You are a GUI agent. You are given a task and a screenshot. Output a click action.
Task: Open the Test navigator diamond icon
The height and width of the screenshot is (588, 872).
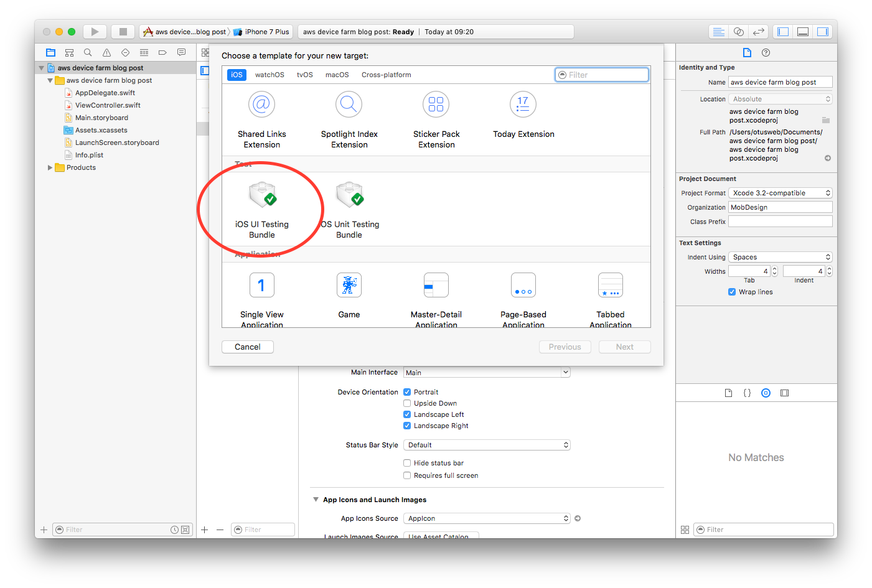click(x=125, y=53)
